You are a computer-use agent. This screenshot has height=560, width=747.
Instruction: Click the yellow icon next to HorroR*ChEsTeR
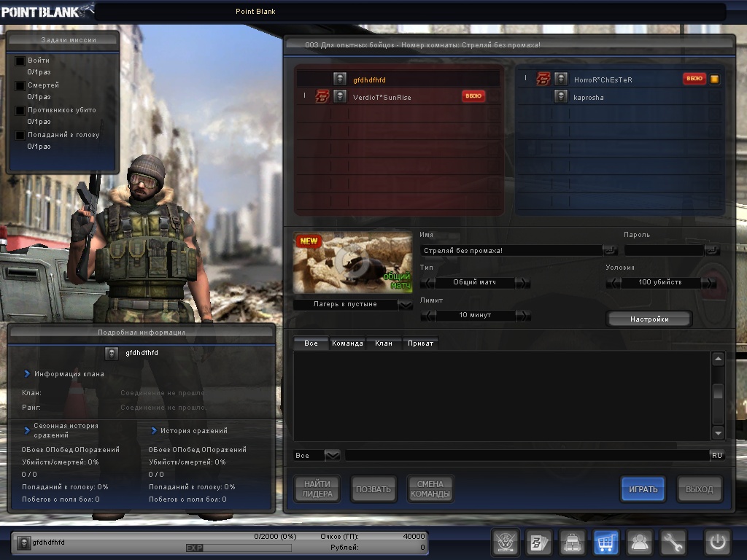click(715, 79)
